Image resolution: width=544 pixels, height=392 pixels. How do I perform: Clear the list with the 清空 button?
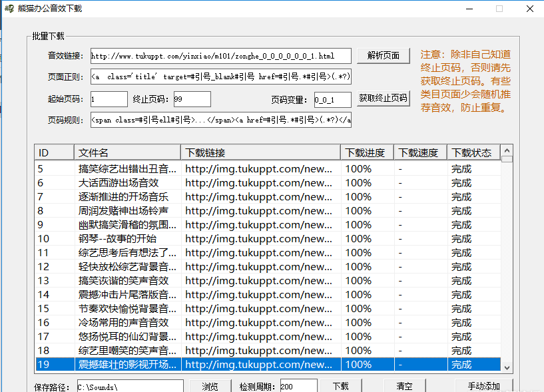click(x=404, y=386)
